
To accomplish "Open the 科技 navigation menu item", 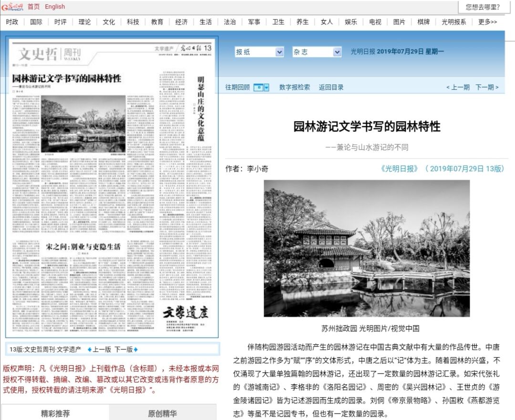I will [133, 22].
